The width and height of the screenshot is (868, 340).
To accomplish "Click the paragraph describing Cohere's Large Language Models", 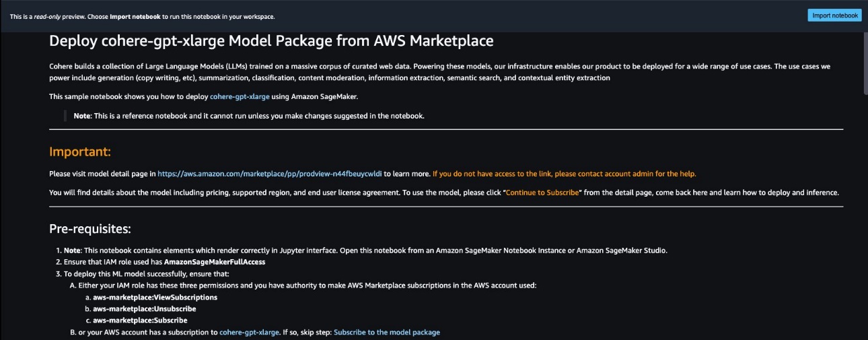I will click(x=445, y=72).
